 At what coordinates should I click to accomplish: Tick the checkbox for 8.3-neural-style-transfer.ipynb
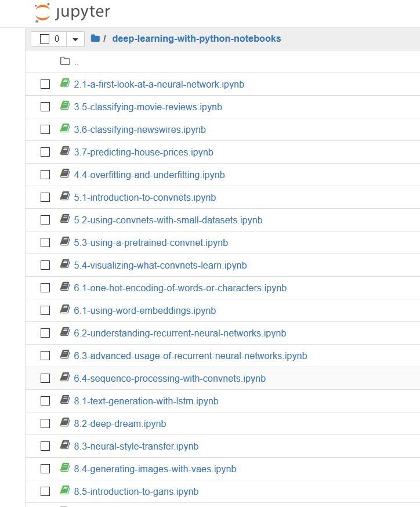pyautogui.click(x=45, y=446)
